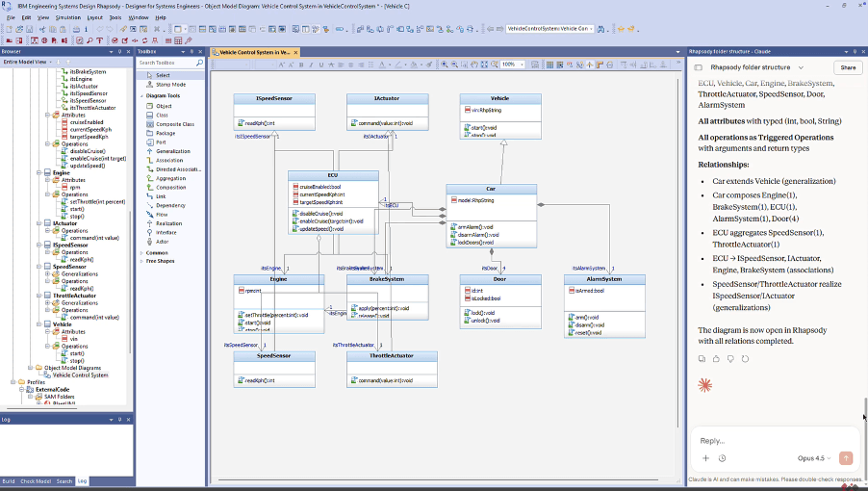Select the Package drawing tool
868x491 pixels.
[166, 133]
